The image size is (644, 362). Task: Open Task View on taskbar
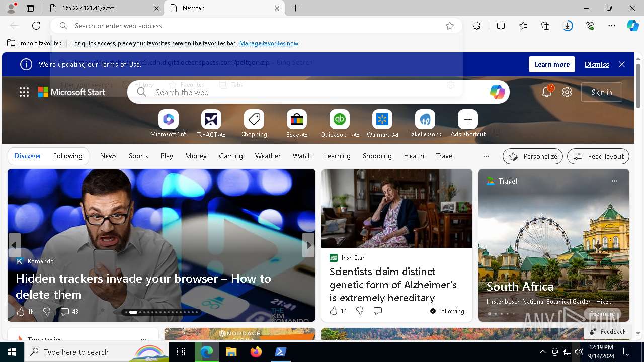click(x=181, y=352)
